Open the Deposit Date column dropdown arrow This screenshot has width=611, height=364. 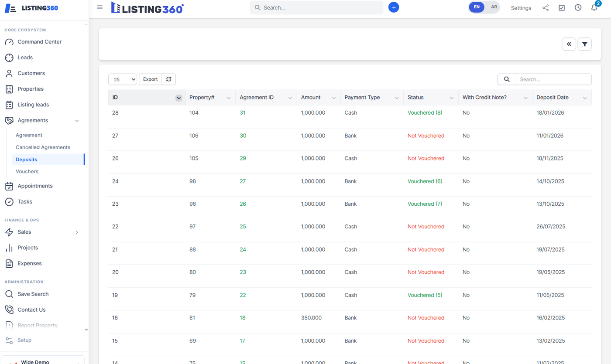[585, 98]
